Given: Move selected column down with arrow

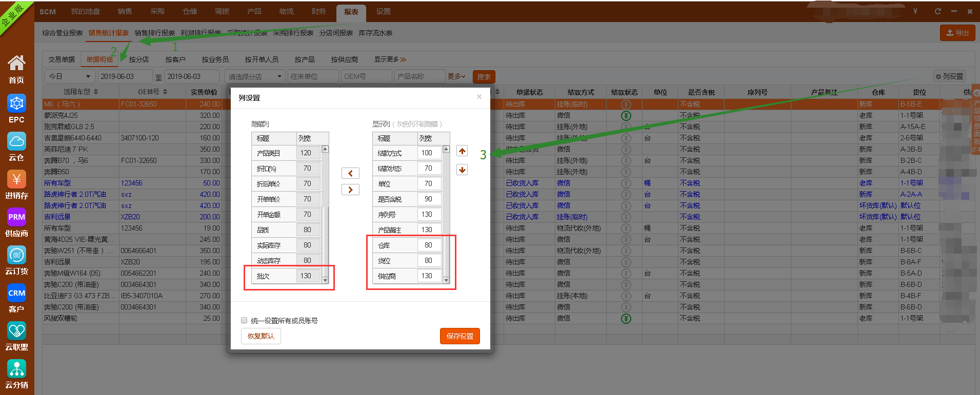Looking at the screenshot, I should [462, 170].
